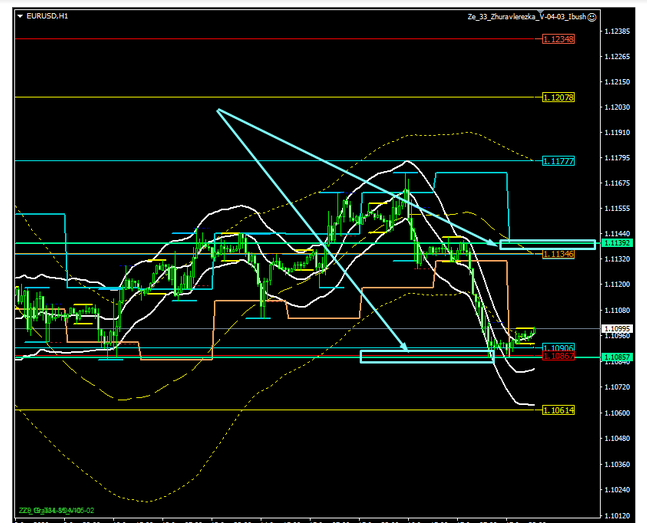
Task: Click the smiley face expert advisor icon
Action: tap(593, 17)
